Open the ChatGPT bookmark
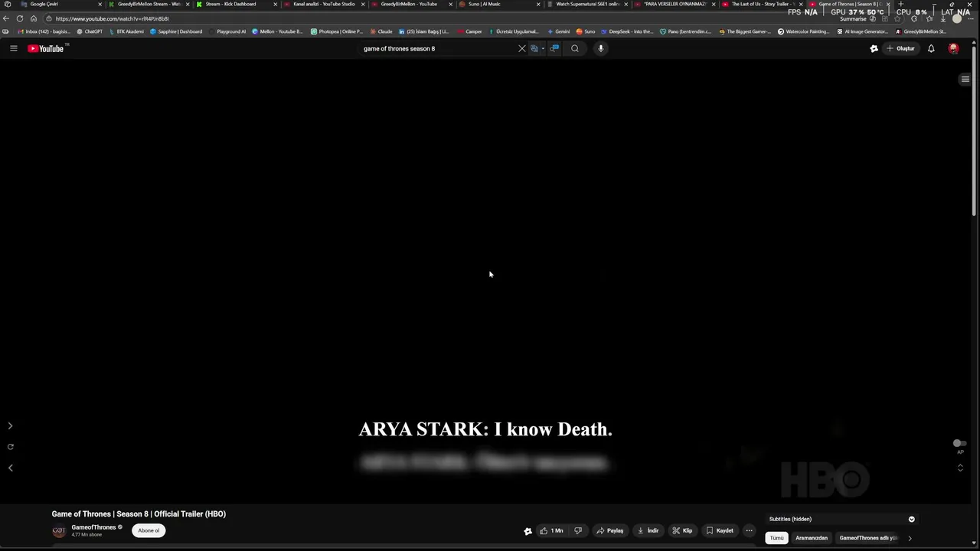The width and height of the screenshot is (980, 551). coord(90,31)
